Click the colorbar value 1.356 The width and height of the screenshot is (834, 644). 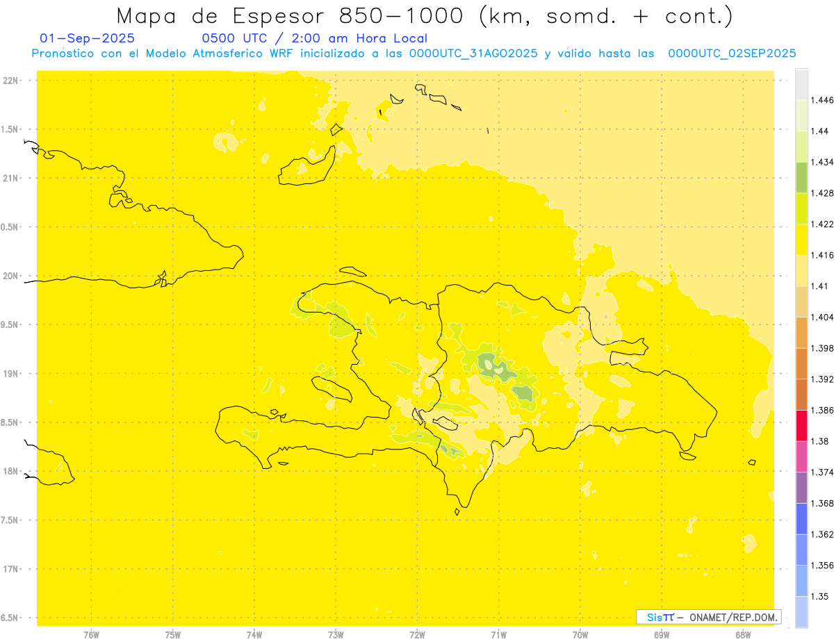[x=822, y=565]
